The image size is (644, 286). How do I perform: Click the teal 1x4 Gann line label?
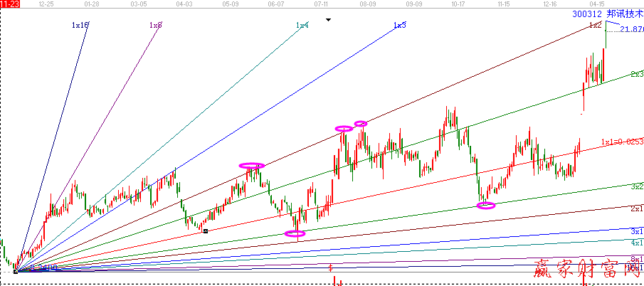302,25
